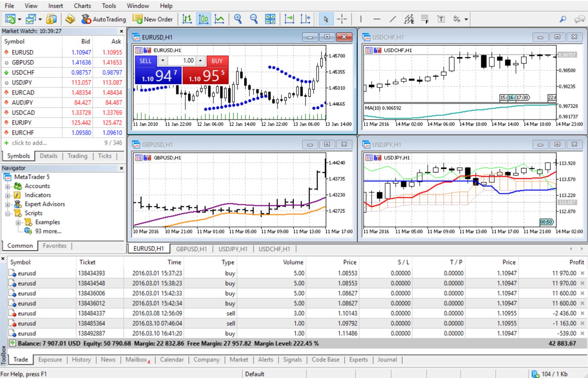Toggle the chart shift option
Viewport: 588px width, 378px height.
pos(305,19)
